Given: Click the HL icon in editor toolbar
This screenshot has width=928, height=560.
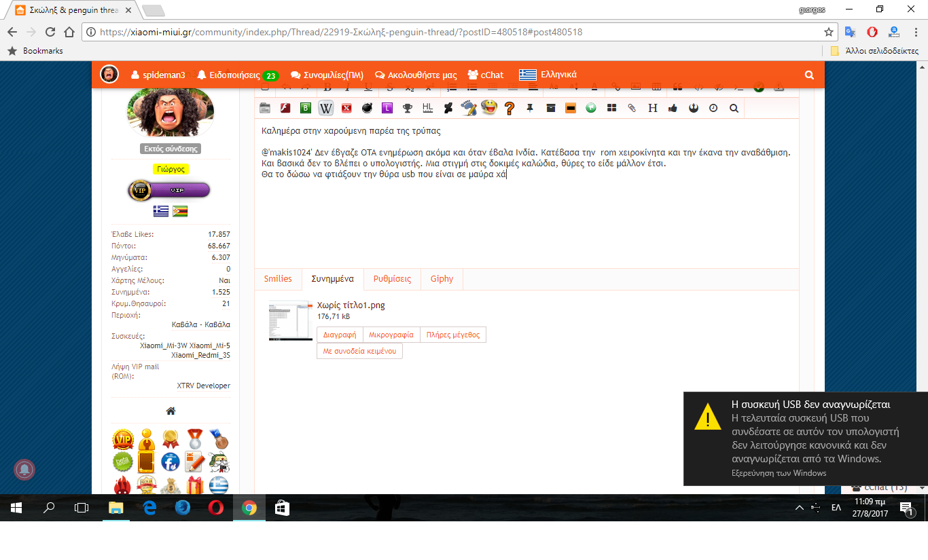Looking at the screenshot, I should point(428,108).
